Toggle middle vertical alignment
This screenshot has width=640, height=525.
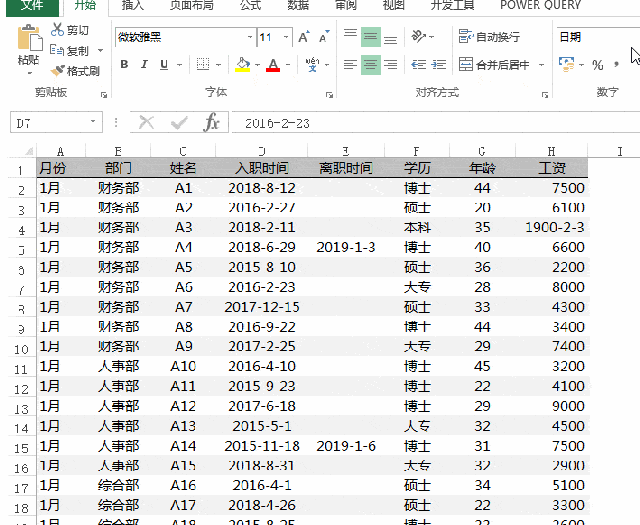(371, 37)
